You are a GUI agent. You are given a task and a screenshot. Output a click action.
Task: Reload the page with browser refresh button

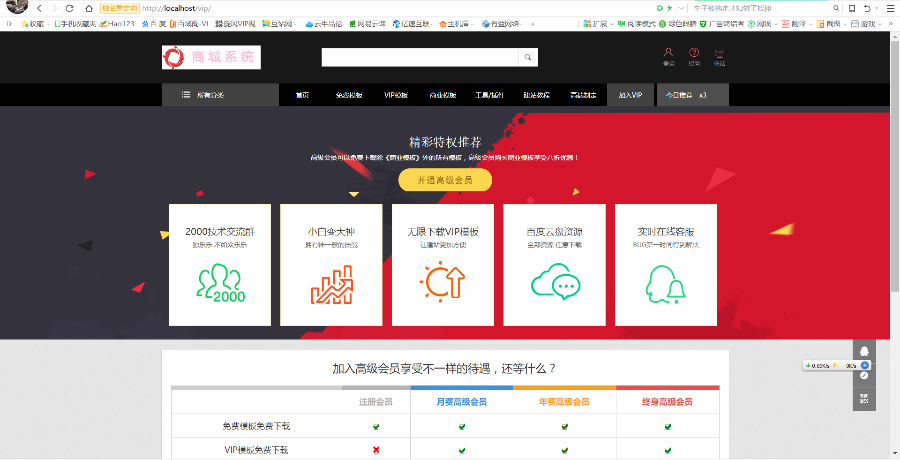(x=70, y=8)
